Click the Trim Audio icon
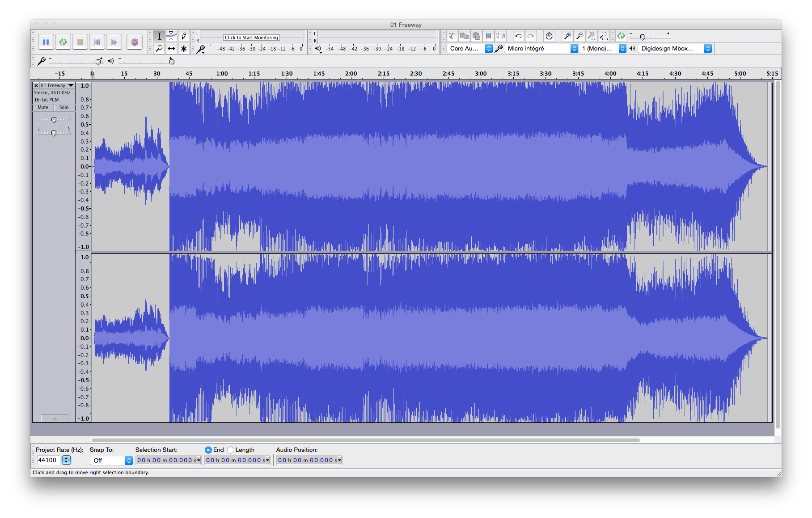This screenshot has width=812, height=518. [488, 36]
